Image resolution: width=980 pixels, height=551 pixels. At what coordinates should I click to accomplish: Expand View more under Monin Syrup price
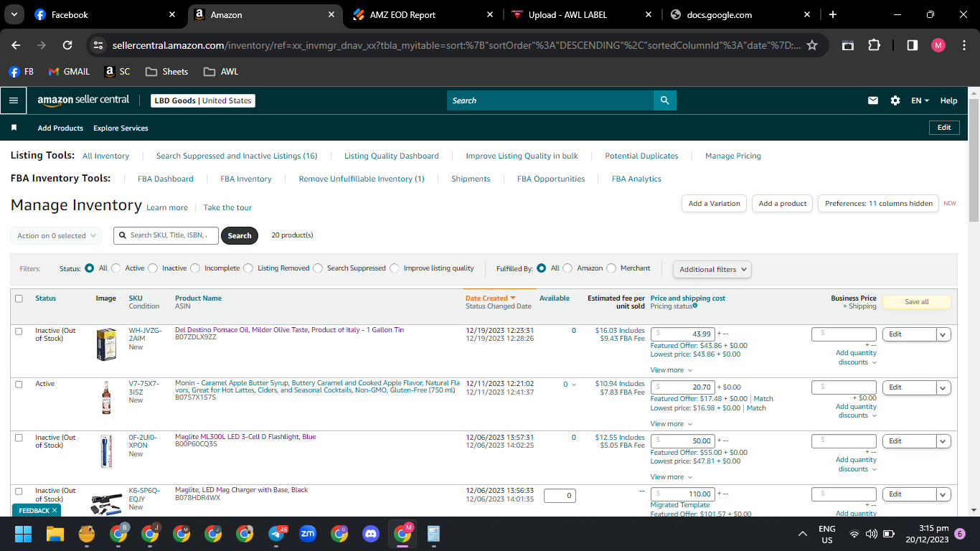(672, 424)
